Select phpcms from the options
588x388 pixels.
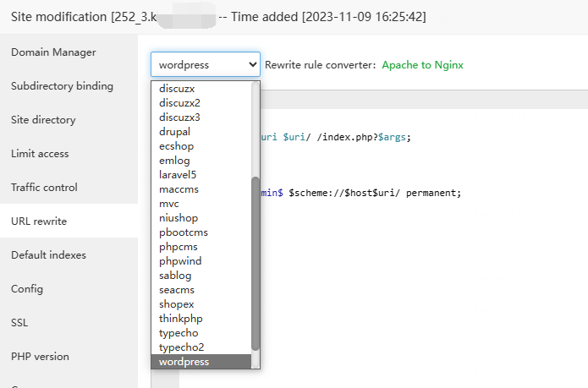pos(178,247)
